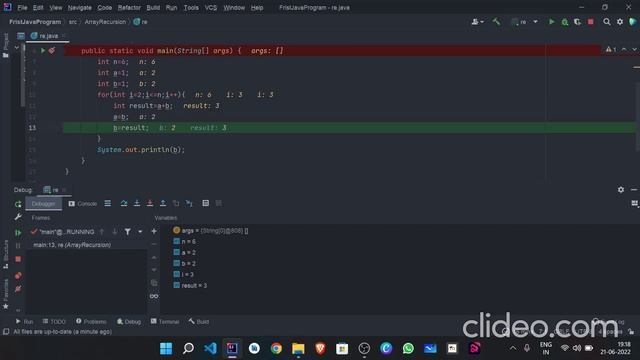
Task: Open debugger settings wrench icon
Action: coord(18,217)
